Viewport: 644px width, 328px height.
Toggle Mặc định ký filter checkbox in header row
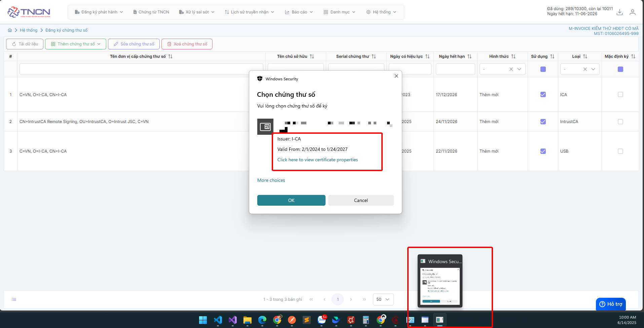pyautogui.click(x=620, y=69)
